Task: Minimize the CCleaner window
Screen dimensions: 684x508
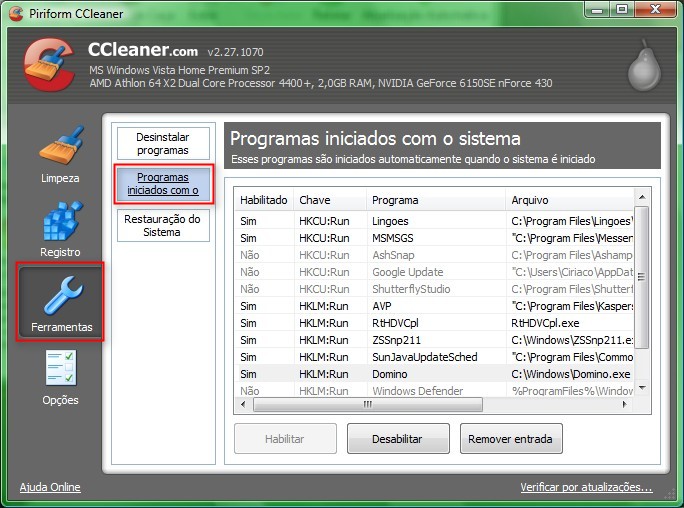Action: pos(597,9)
